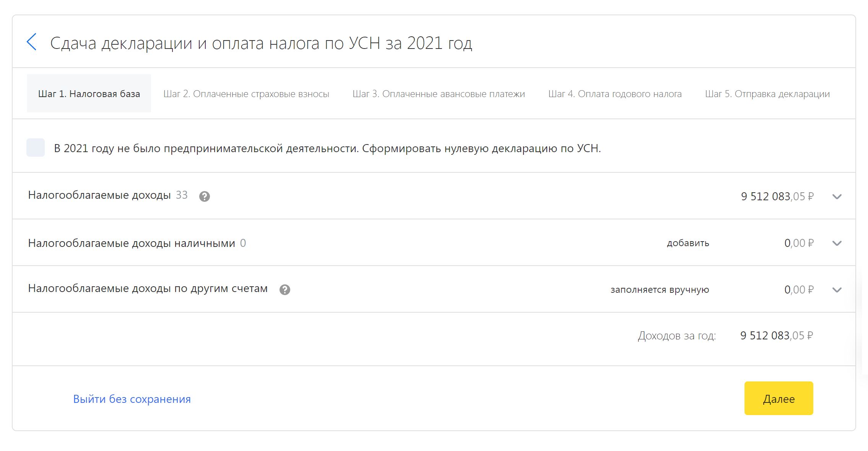Open help icon next to Налогооблагаемые доходы 33
The width and height of the screenshot is (868, 451).
click(205, 196)
